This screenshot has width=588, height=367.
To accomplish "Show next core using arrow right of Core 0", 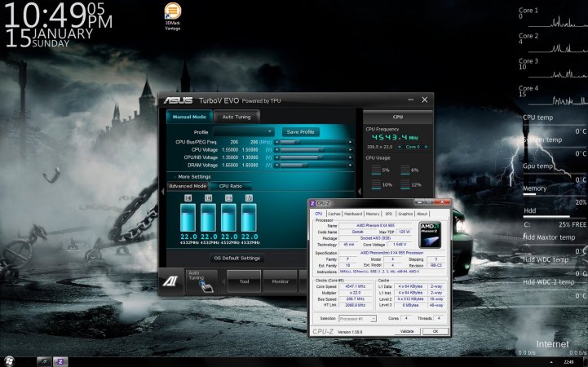I will coord(426,147).
